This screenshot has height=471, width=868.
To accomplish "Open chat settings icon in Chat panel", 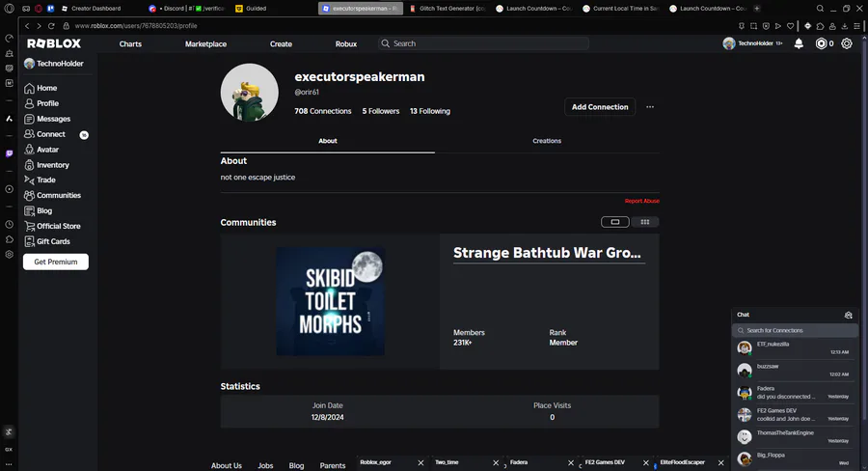I will click(x=848, y=315).
